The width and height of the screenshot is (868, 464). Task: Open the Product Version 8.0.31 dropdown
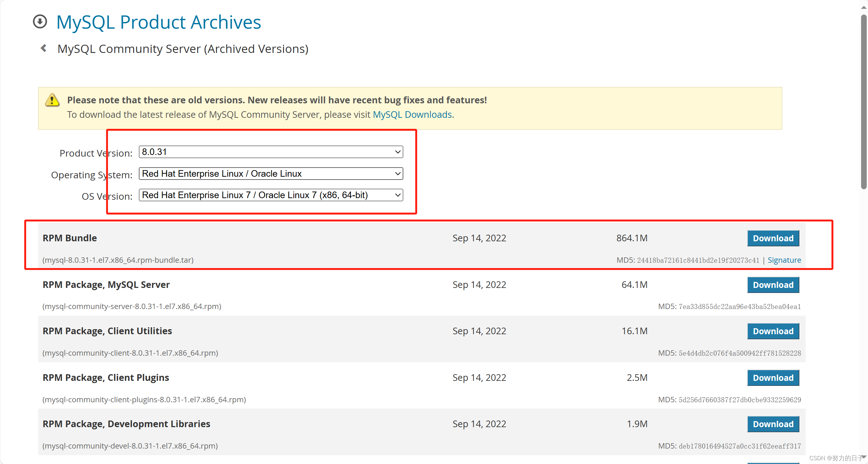[x=271, y=152]
